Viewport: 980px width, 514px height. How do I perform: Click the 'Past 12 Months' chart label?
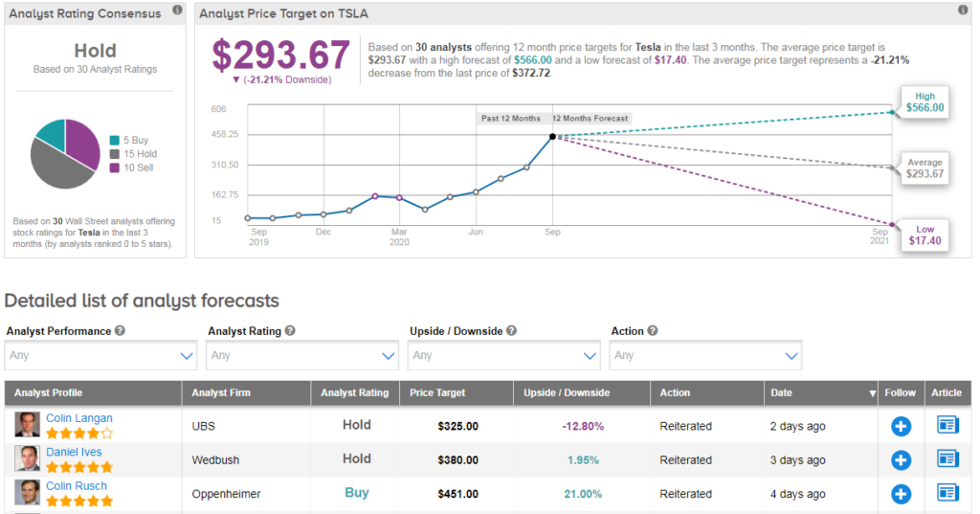511,118
